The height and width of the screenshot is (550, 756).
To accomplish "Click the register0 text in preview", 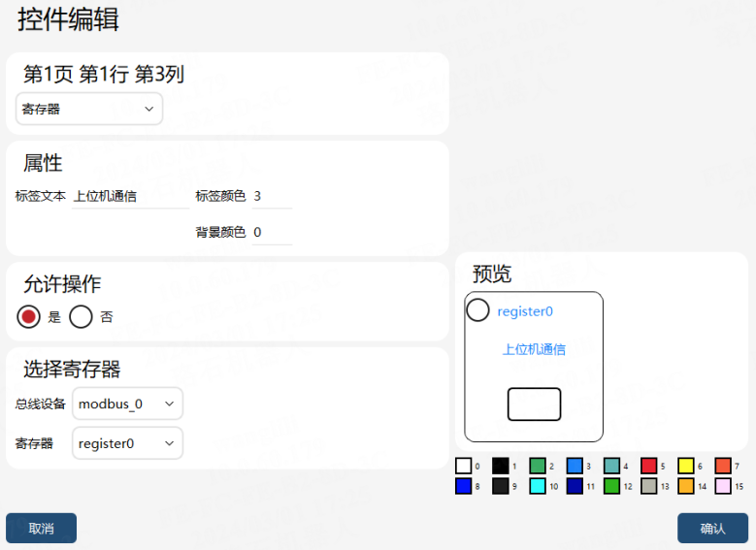I will coord(525,311).
